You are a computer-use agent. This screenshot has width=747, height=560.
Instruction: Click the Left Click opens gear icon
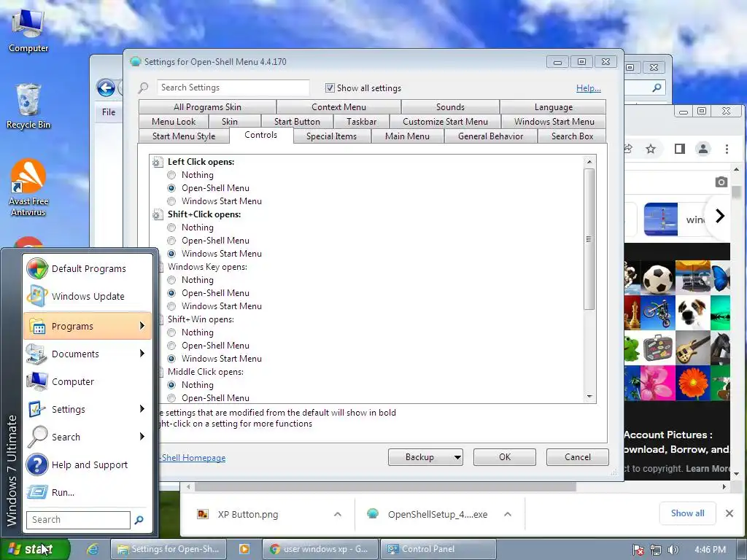point(157,163)
